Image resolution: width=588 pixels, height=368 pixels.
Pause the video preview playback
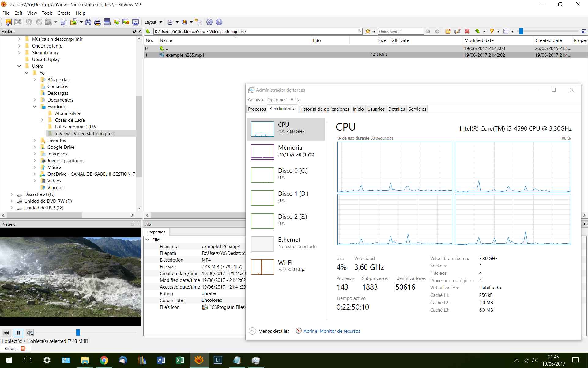(x=18, y=333)
